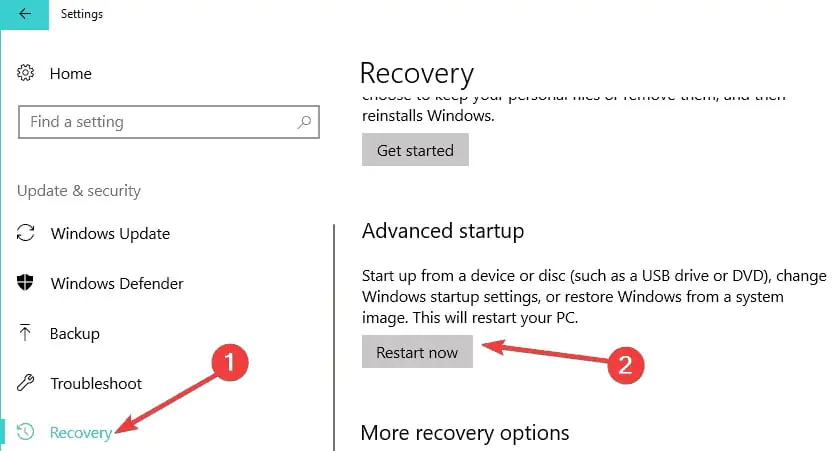Open Windows Update settings page
The image size is (835, 451).
coord(110,233)
